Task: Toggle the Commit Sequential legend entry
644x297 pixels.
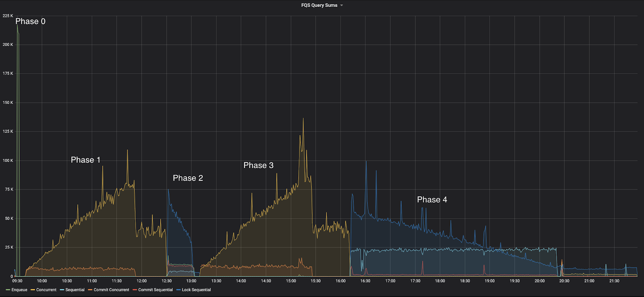Action: pyautogui.click(x=155, y=290)
